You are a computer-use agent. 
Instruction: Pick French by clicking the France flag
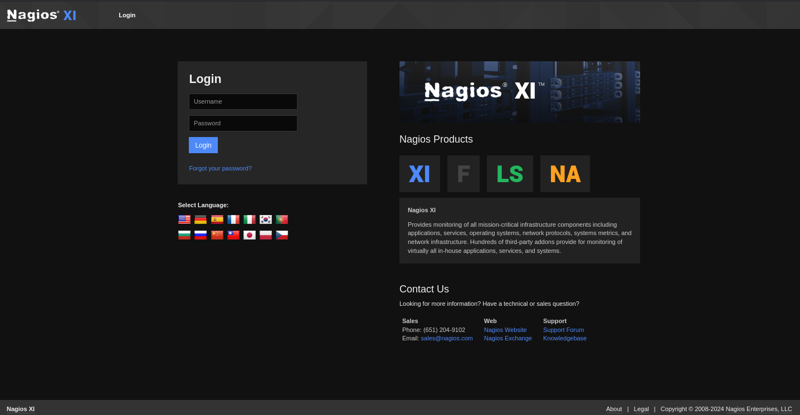(233, 219)
